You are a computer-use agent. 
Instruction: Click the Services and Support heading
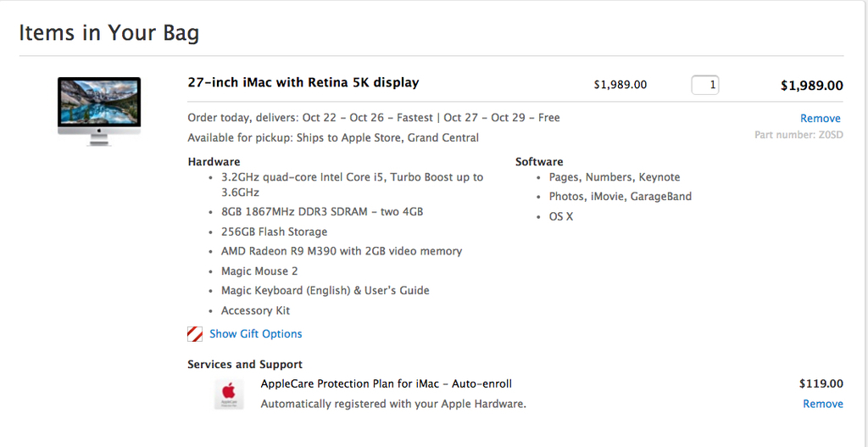245,365
